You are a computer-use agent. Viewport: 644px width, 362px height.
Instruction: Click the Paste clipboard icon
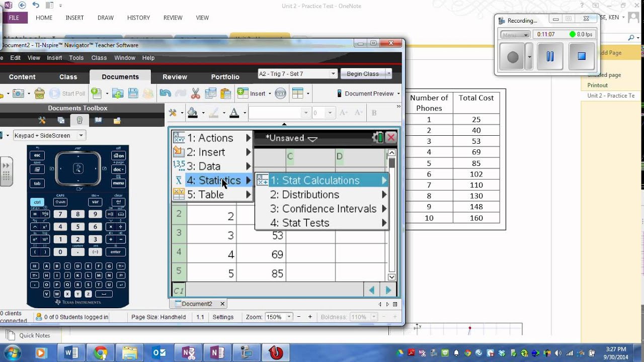click(225, 94)
